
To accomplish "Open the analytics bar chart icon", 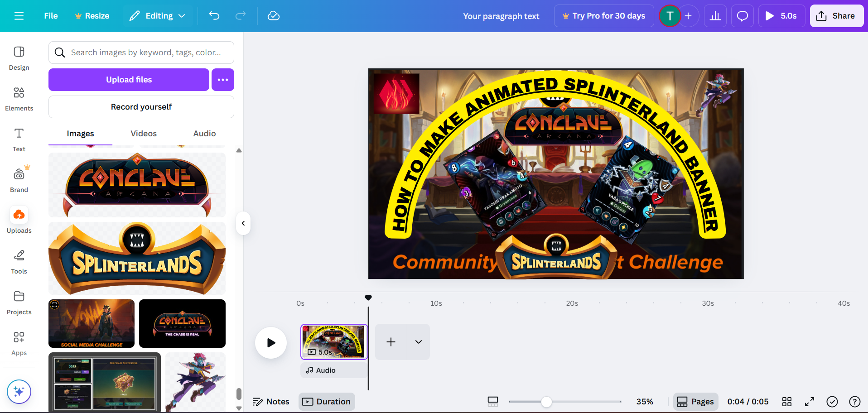I will point(715,16).
